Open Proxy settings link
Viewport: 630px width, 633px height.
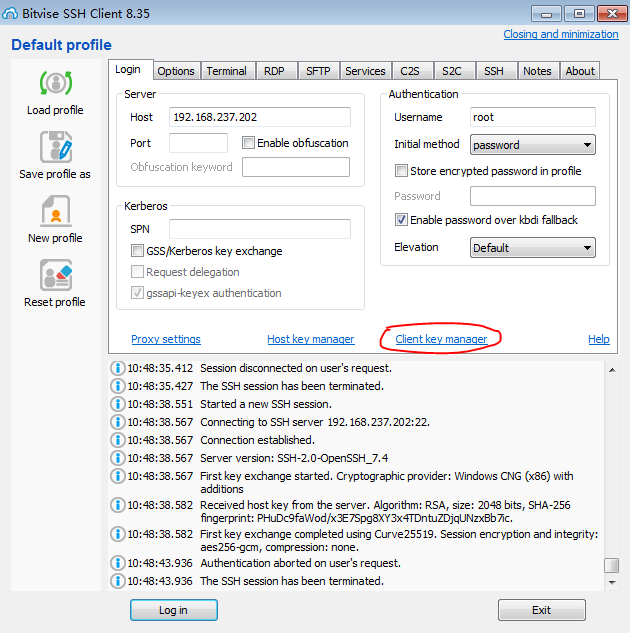[166, 339]
